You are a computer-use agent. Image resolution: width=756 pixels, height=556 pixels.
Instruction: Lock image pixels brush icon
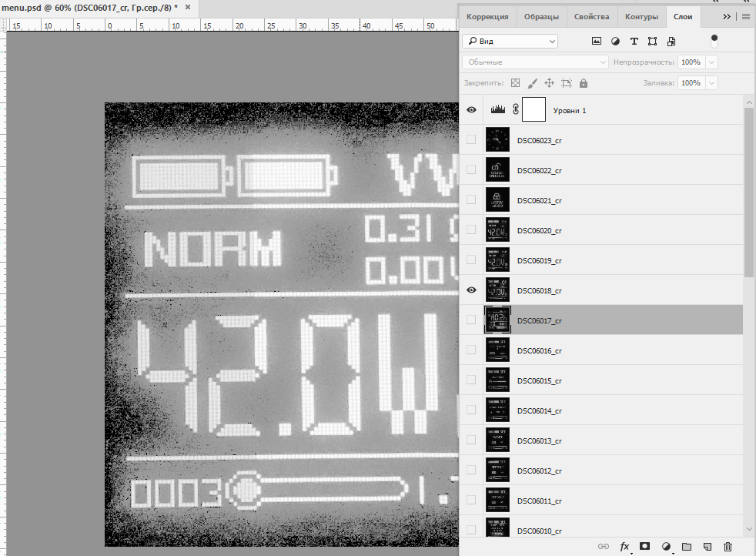[x=532, y=83]
